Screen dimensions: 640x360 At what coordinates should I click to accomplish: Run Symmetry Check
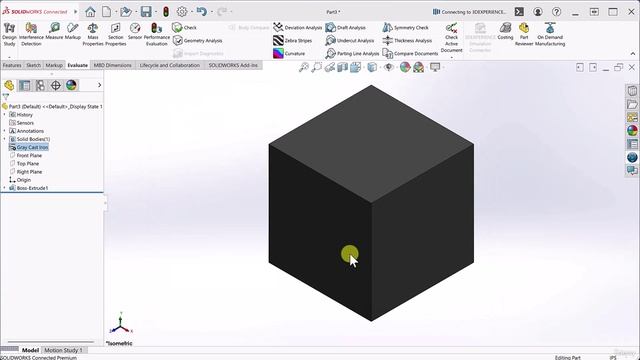click(405, 27)
